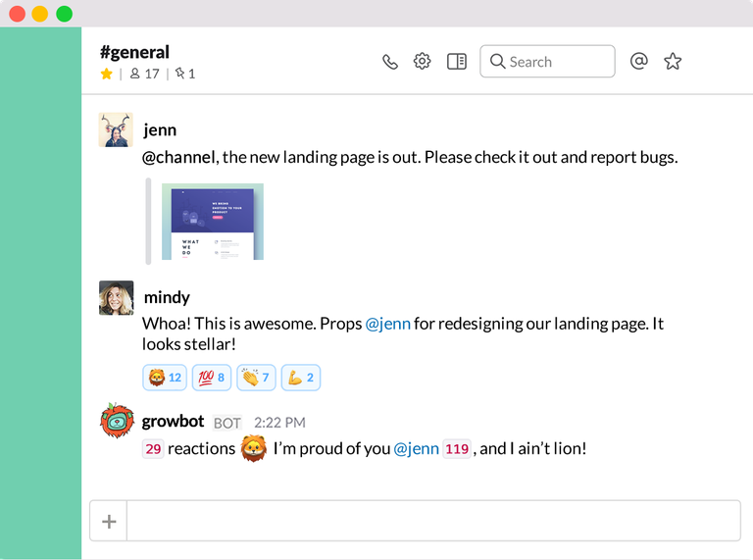The width and height of the screenshot is (753, 560).
Task: Toggle the 100 reaction with 8
Action: pos(213,378)
